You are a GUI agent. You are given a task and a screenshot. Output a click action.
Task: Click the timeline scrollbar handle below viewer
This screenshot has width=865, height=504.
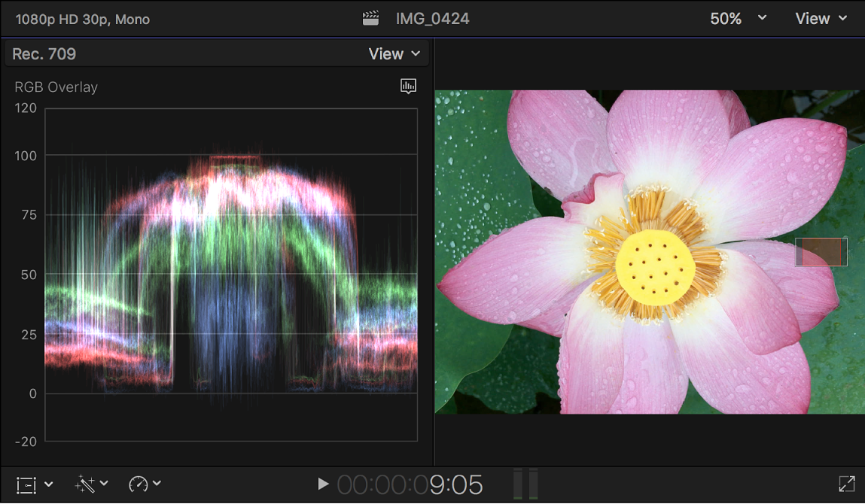pyautogui.click(x=525, y=484)
